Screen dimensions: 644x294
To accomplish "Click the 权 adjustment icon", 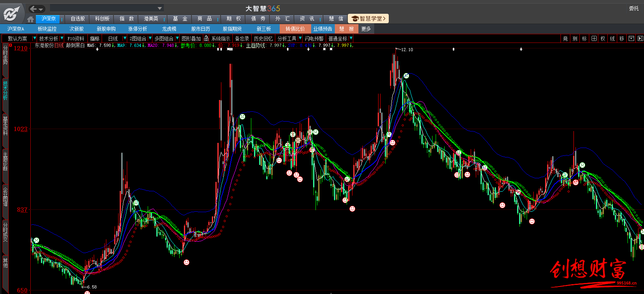I will tap(603, 39).
